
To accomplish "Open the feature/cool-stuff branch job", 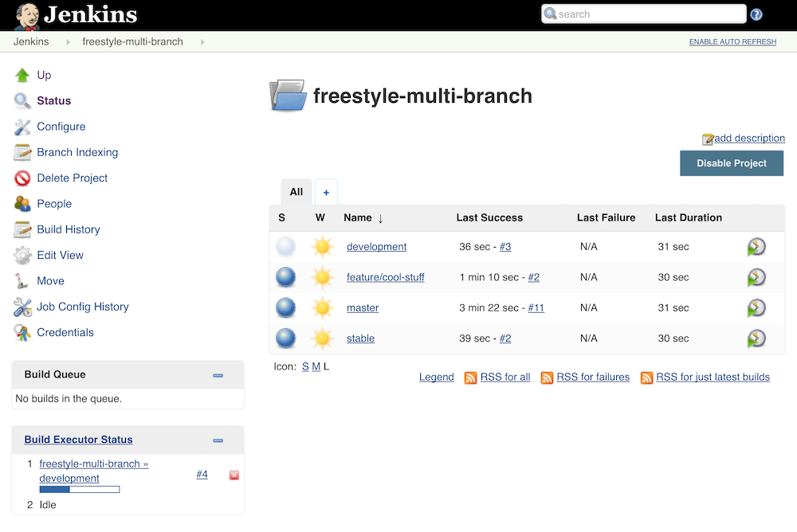I will (x=385, y=277).
